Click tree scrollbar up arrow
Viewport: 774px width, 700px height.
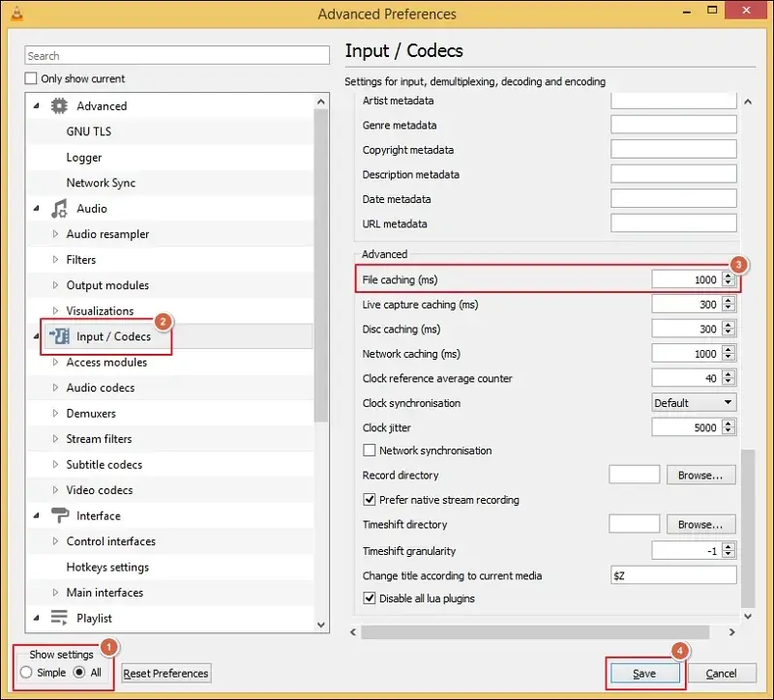321,102
